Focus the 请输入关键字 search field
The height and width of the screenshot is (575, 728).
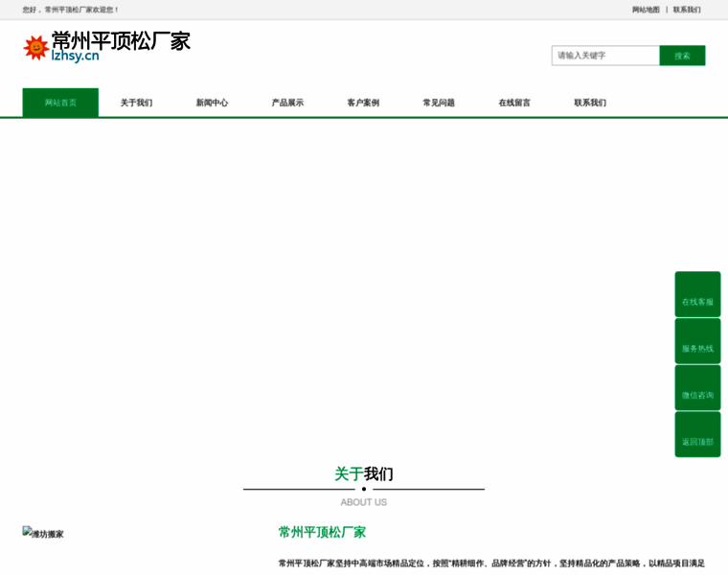coord(605,56)
